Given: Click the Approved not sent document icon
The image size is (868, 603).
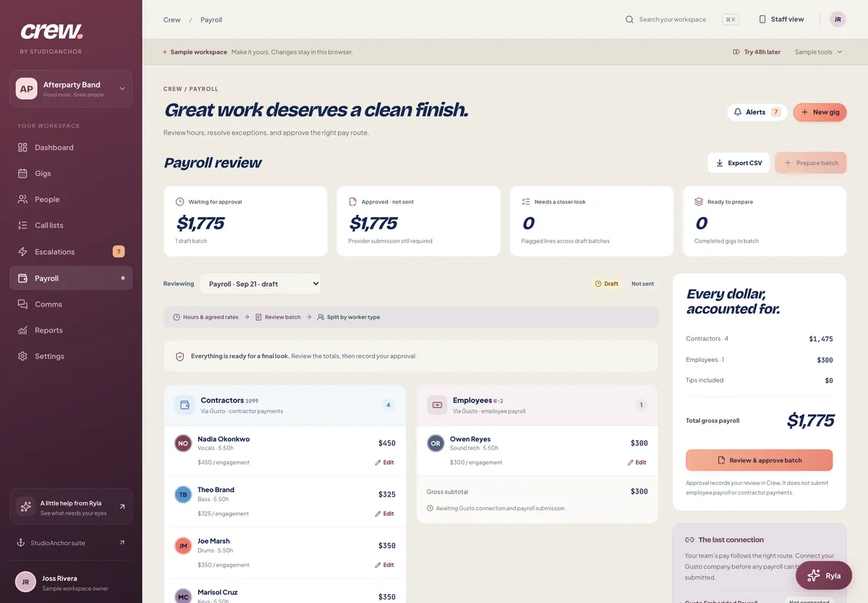Looking at the screenshot, I should click(353, 202).
